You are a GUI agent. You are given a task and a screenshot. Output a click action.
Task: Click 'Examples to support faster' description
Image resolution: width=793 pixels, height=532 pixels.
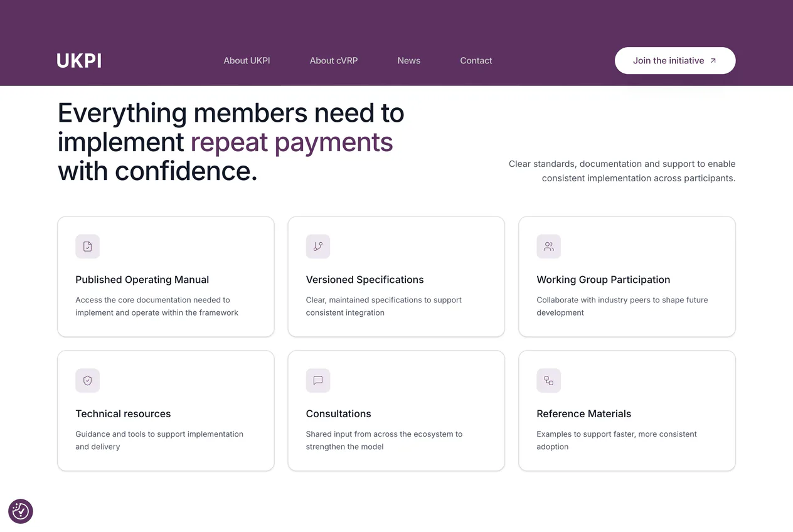pyautogui.click(x=617, y=440)
